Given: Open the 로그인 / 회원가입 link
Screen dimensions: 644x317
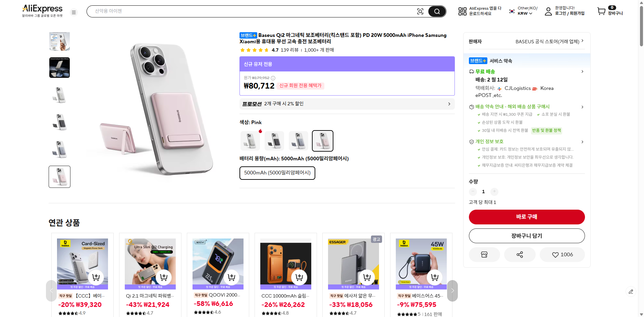Looking at the screenshot, I should pyautogui.click(x=569, y=13).
